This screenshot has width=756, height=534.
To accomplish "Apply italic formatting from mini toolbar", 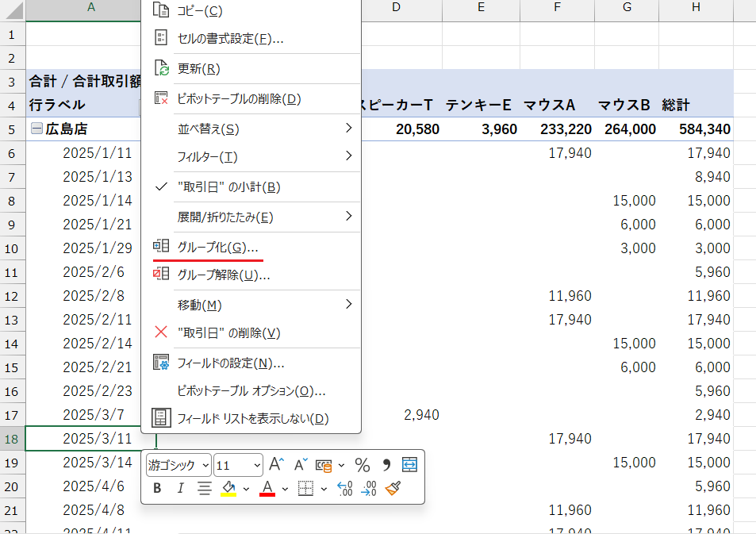I will click(x=180, y=489).
